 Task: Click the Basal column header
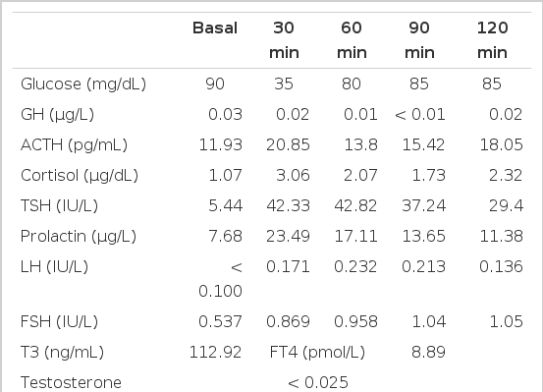pyautogui.click(x=215, y=28)
